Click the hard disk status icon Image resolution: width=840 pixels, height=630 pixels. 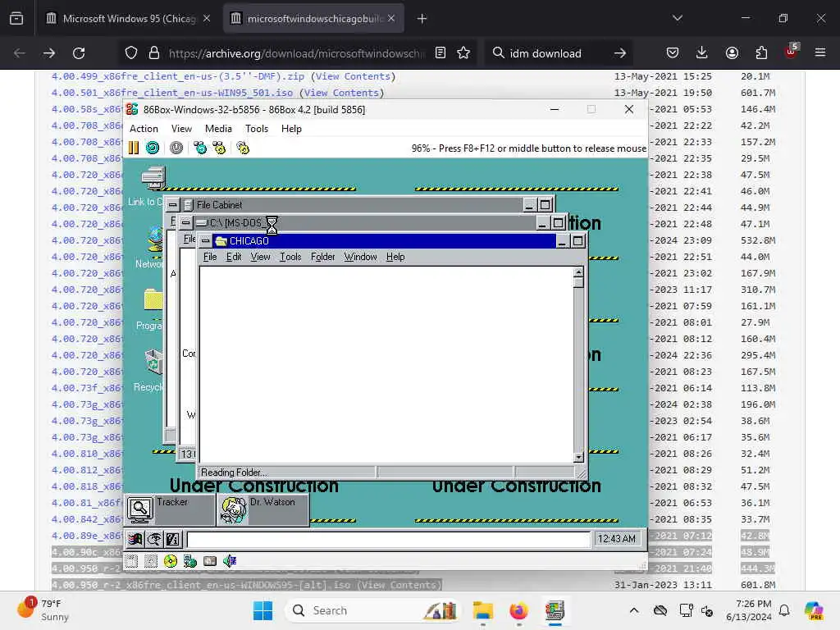210,561
